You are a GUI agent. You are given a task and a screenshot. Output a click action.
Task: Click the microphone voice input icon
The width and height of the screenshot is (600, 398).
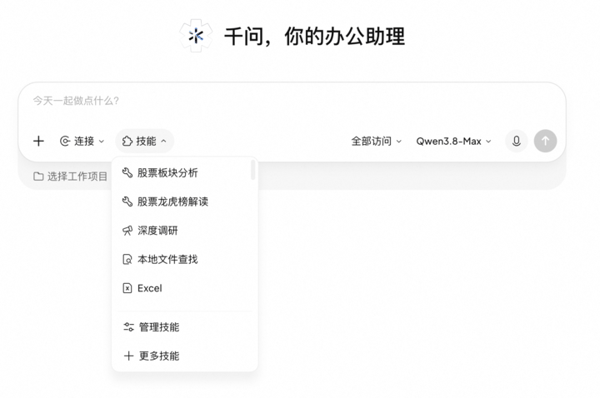tap(516, 141)
